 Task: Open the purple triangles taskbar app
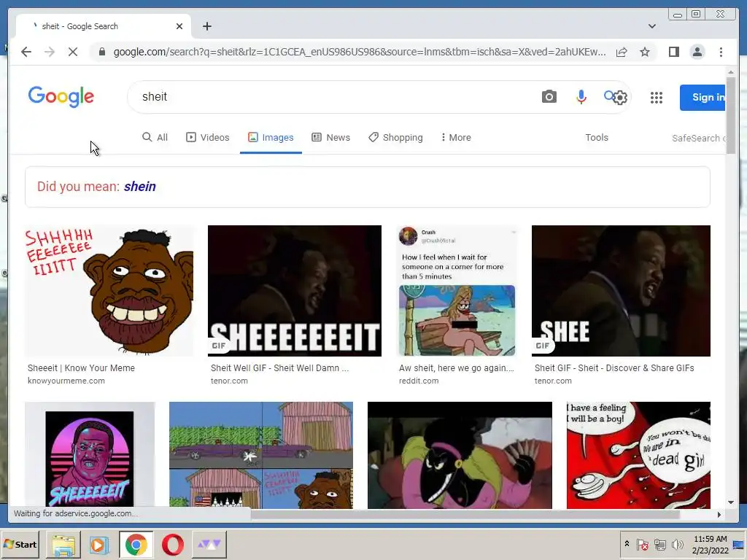(x=209, y=545)
